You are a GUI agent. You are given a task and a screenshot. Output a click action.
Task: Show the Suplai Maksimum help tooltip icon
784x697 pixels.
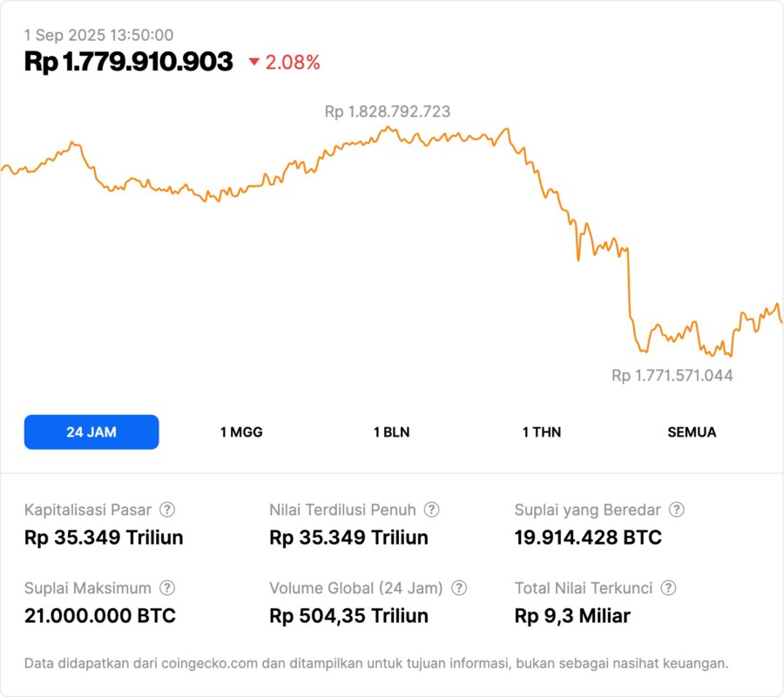[x=167, y=588]
